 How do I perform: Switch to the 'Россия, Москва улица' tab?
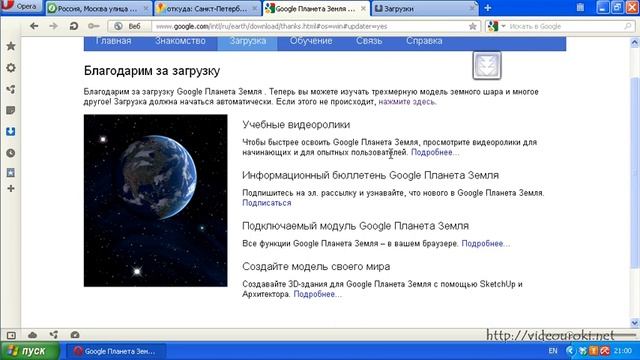click(98, 8)
